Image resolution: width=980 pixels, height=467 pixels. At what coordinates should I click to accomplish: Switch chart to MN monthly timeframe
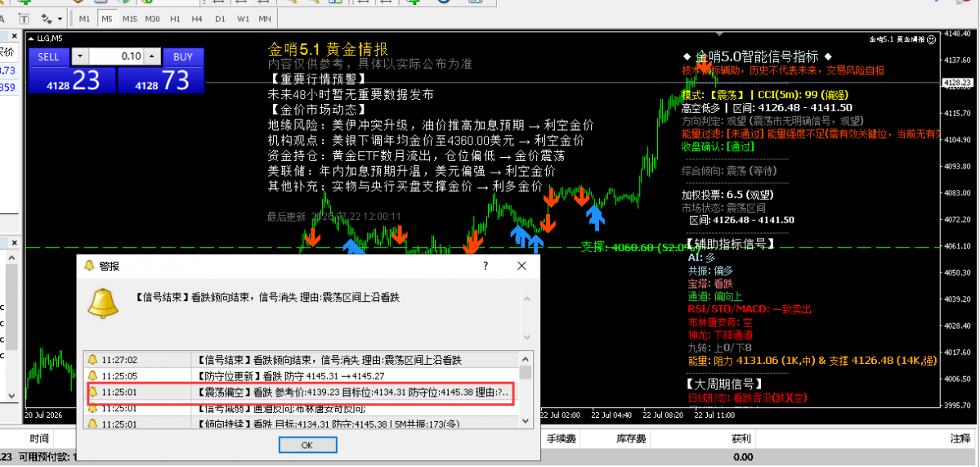click(265, 19)
